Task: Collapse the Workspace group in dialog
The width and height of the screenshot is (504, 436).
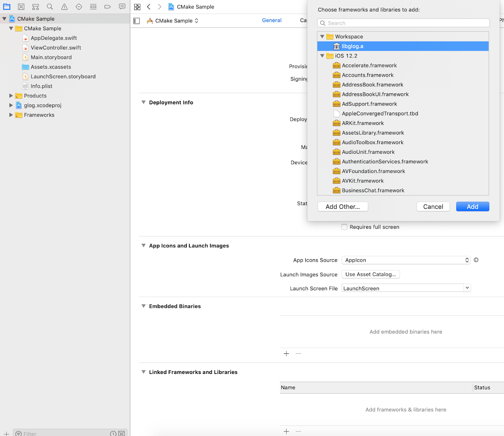Action: 322,37
